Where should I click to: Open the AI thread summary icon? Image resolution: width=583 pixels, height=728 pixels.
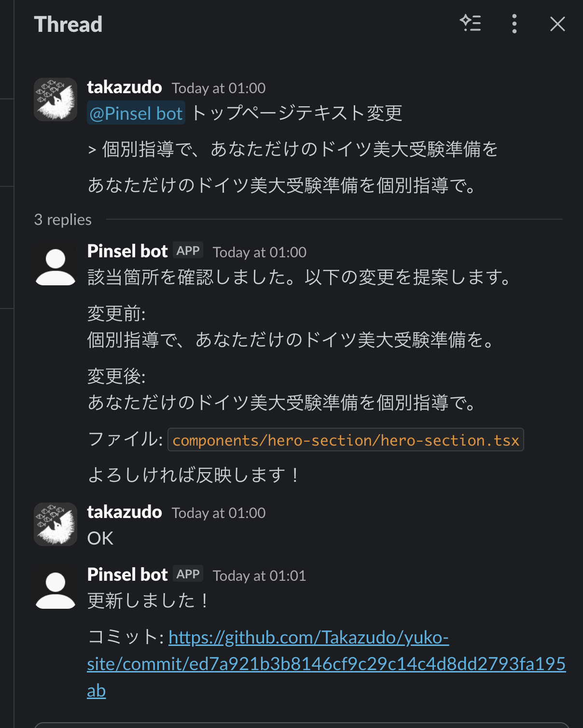coord(471,24)
